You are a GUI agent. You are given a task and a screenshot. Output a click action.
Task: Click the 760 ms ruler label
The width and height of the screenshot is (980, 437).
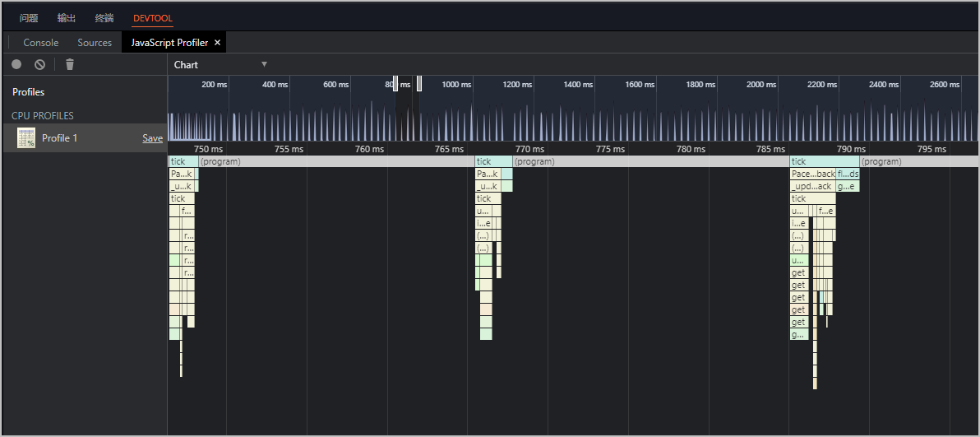point(369,149)
